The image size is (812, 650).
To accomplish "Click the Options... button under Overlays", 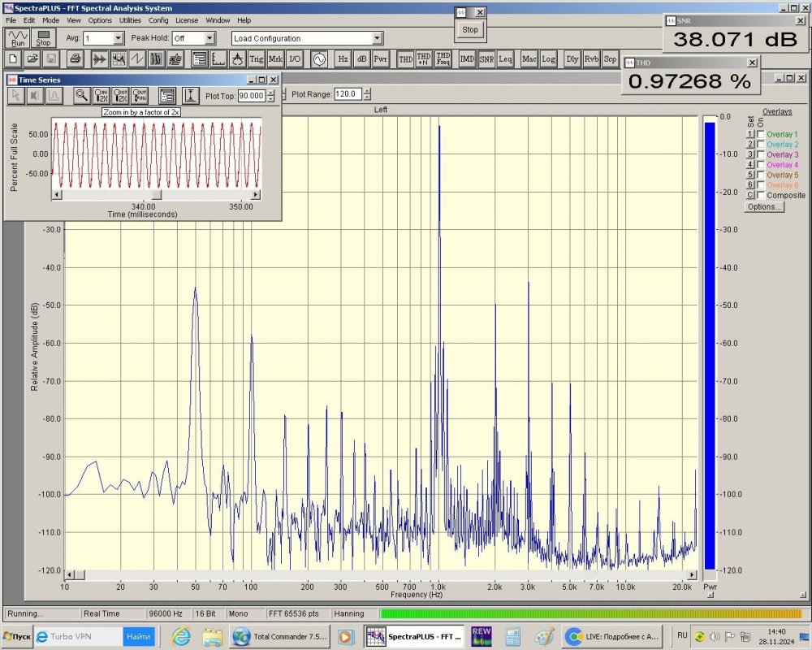I will pos(763,206).
